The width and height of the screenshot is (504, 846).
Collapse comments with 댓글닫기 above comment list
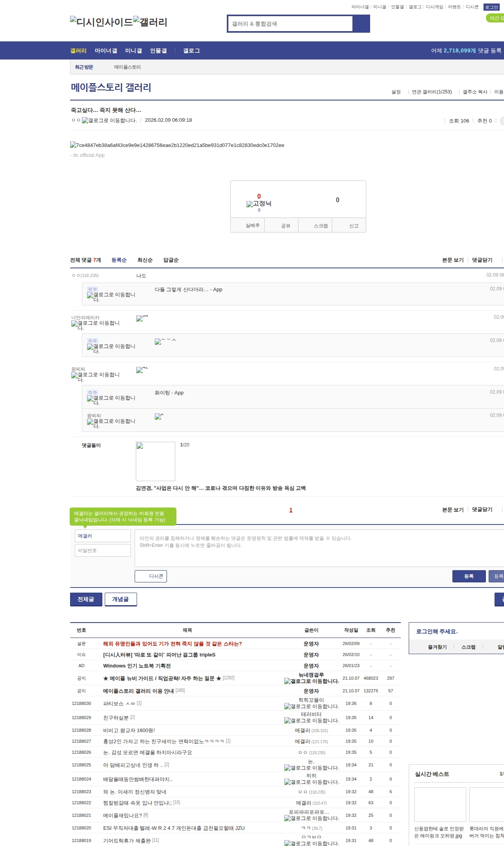coord(482,260)
